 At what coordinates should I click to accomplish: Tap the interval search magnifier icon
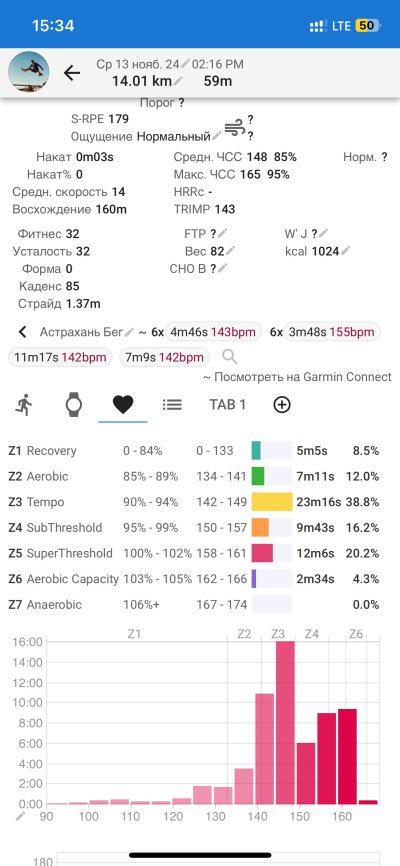coord(230,357)
